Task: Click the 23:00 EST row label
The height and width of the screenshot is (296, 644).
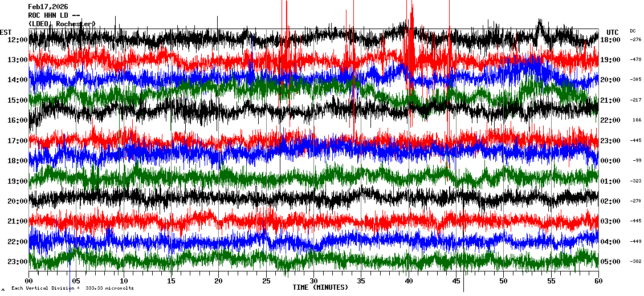Action: [x=18, y=262]
